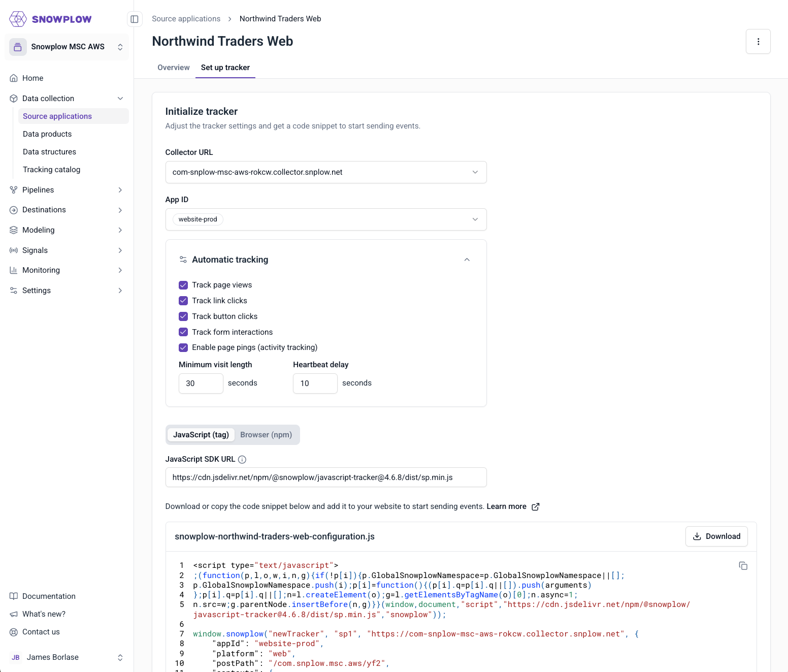Image resolution: width=788 pixels, height=672 pixels.
Task: Collapse the Automatic tracking section
Action: (x=467, y=260)
